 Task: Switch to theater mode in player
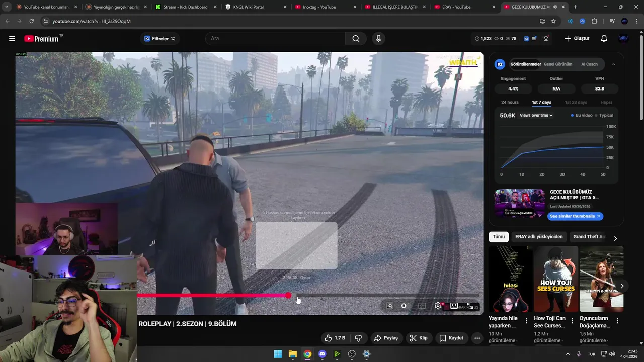click(x=454, y=306)
